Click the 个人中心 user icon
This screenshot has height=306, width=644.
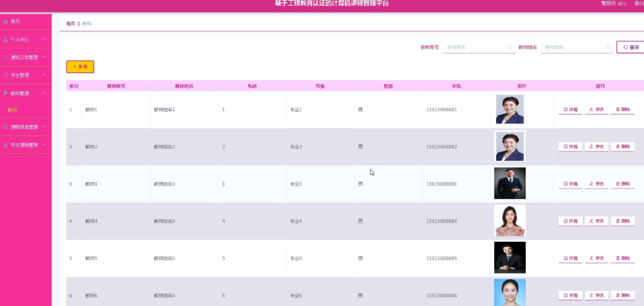coord(5,40)
